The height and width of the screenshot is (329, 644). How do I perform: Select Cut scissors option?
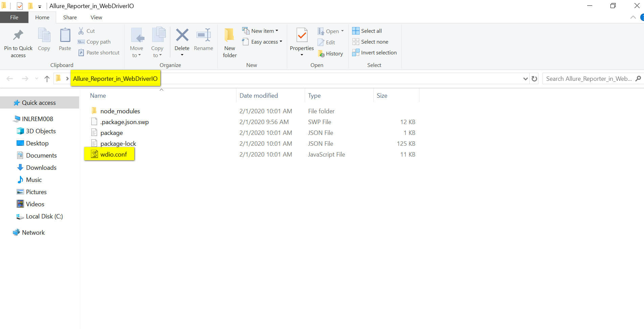(x=87, y=31)
